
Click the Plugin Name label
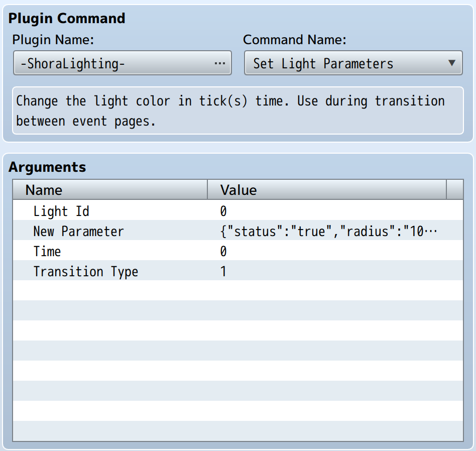point(53,40)
